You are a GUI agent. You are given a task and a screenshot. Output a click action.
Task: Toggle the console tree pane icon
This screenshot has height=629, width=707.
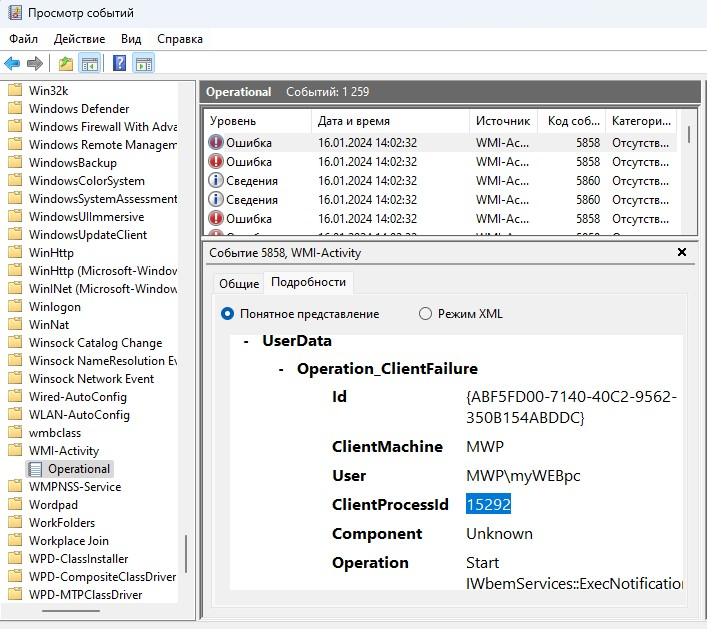[x=89, y=64]
